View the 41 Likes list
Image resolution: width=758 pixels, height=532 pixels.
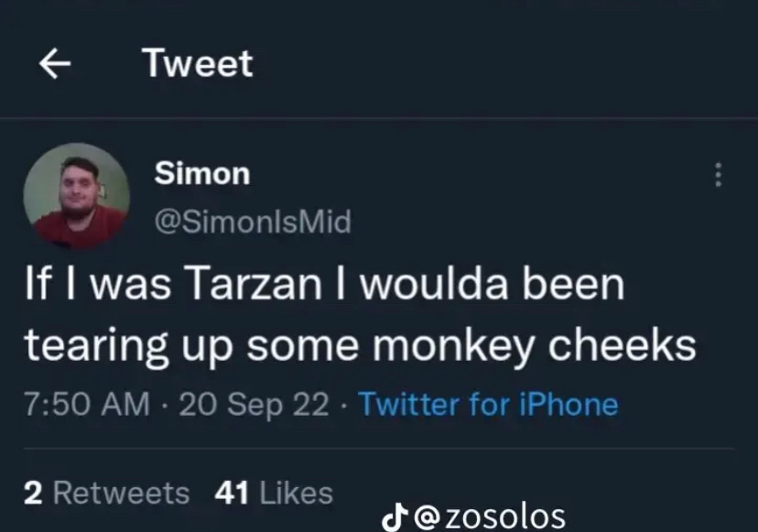click(274, 494)
